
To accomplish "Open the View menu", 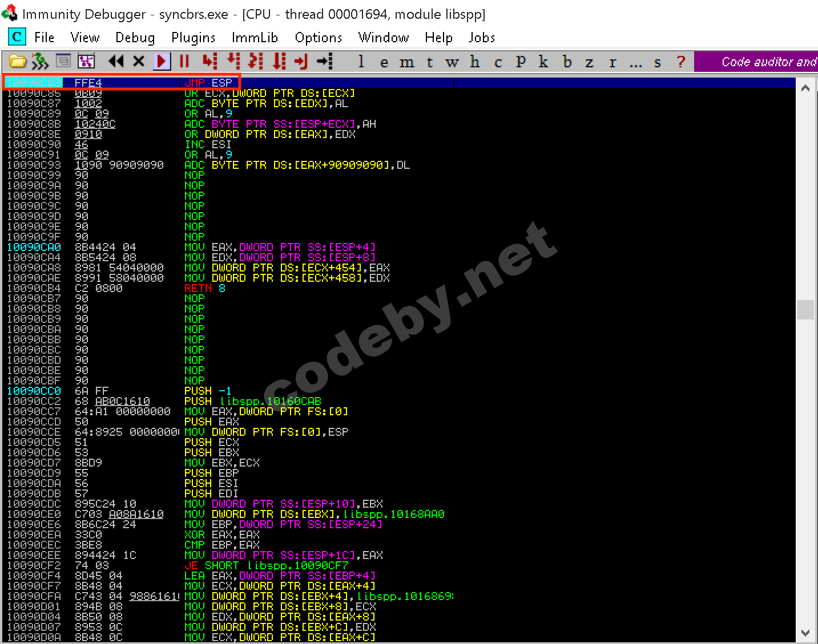I will pos(85,38).
